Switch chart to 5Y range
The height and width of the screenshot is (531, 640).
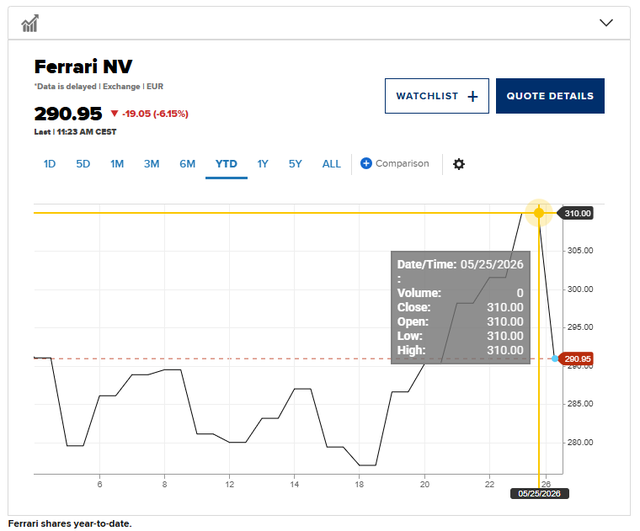pyautogui.click(x=295, y=164)
